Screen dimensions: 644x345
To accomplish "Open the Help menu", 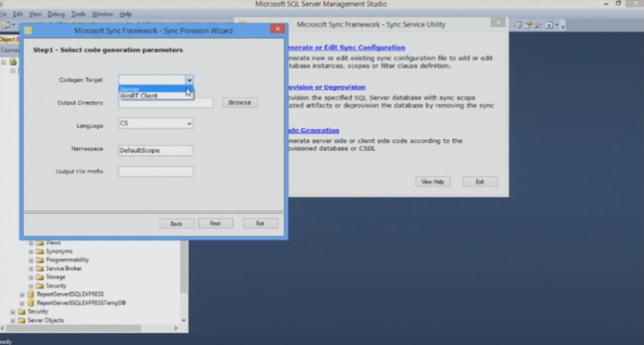I will coord(126,14).
